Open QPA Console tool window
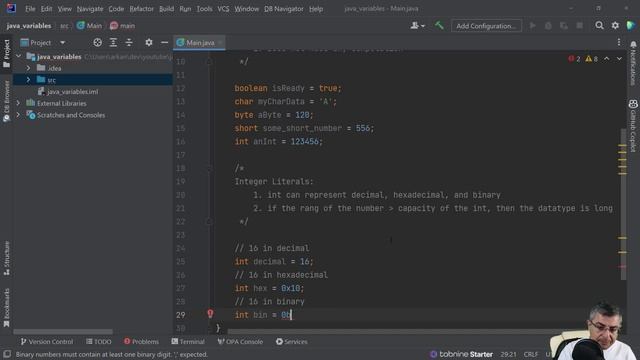Image resolution: width=640 pixels, height=360 pixels. (240, 342)
